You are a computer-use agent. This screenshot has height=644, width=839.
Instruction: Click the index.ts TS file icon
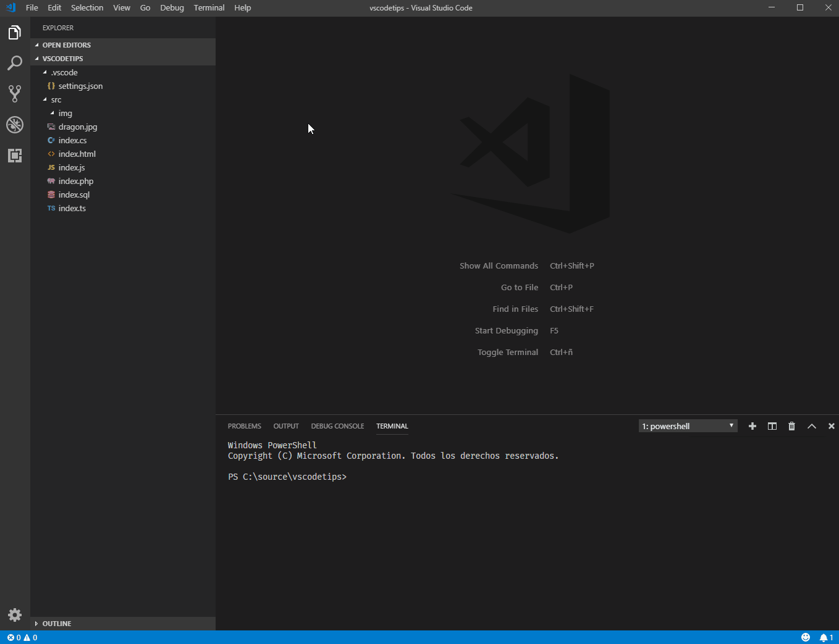pos(51,208)
